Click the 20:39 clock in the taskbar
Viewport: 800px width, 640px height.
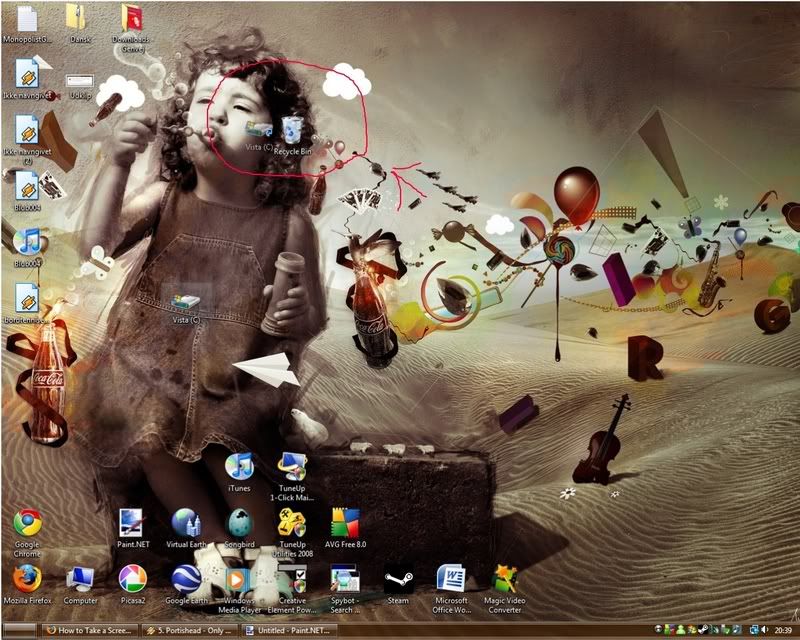pos(783,630)
